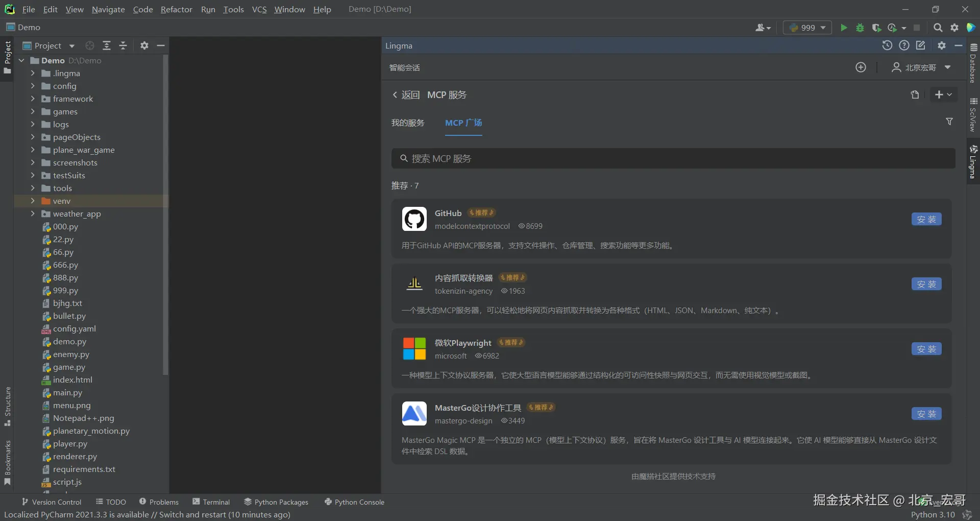Open the Structure tool window
The image size is (980, 521).
[8, 407]
